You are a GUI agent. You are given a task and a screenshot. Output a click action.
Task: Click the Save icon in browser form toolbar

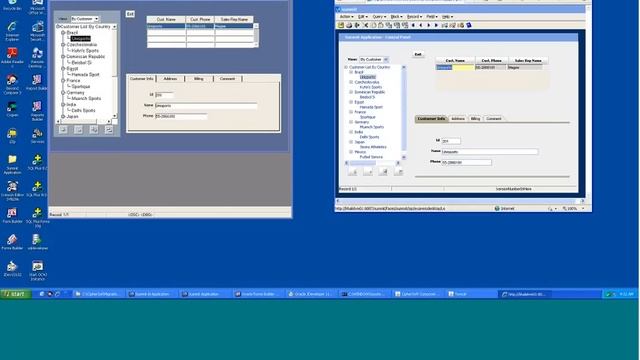click(341, 25)
